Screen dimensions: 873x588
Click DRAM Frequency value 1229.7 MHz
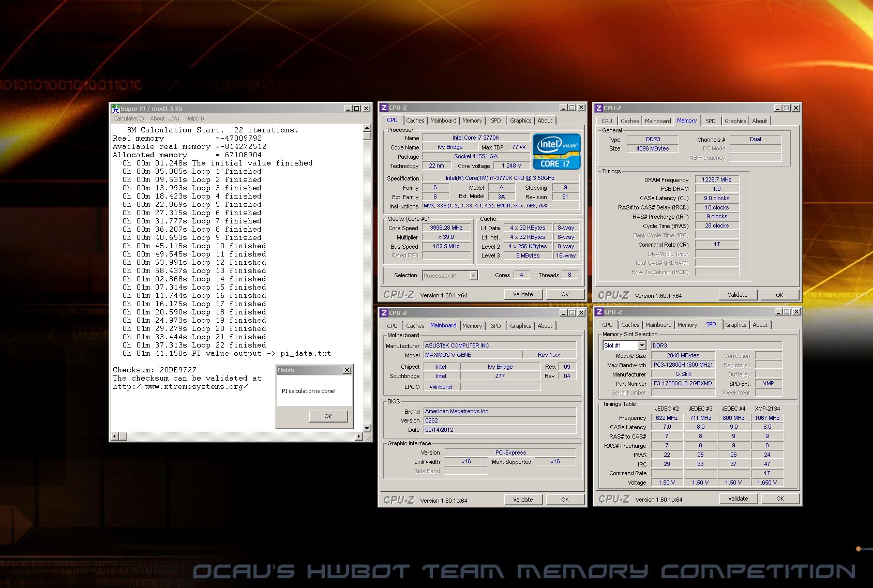click(x=717, y=179)
